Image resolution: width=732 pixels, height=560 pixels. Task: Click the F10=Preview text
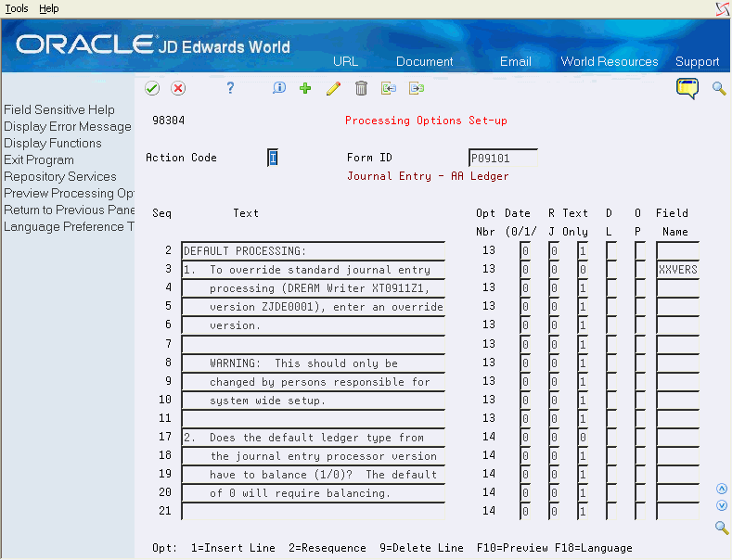[x=512, y=548]
